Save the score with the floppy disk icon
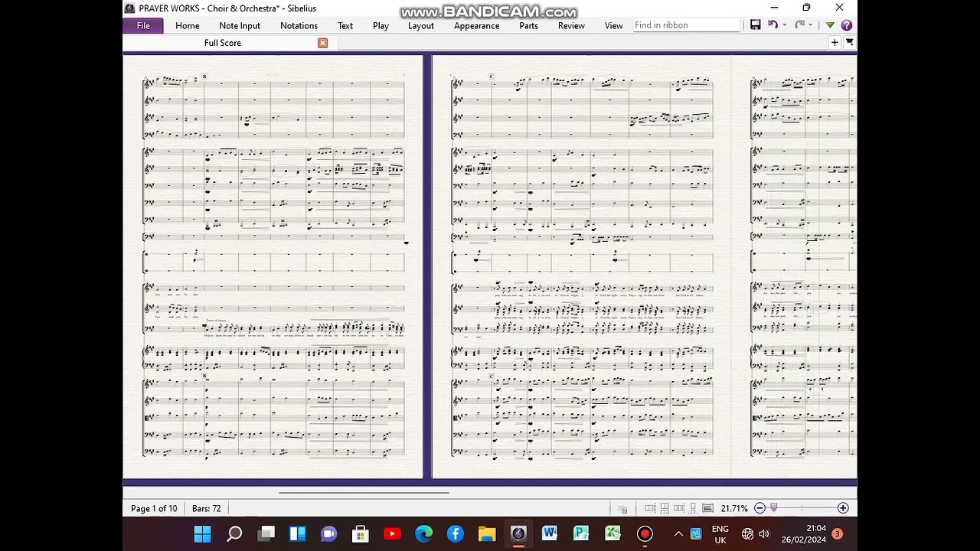The image size is (980, 551). pos(755,25)
